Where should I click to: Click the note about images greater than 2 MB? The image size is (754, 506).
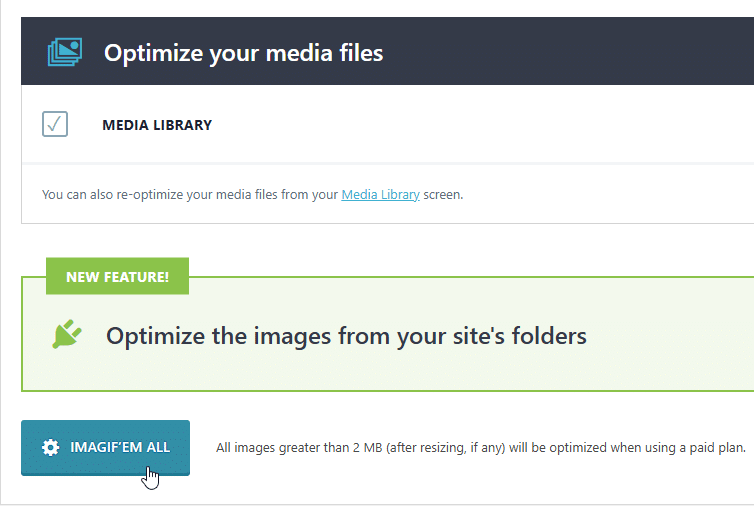[480, 448]
